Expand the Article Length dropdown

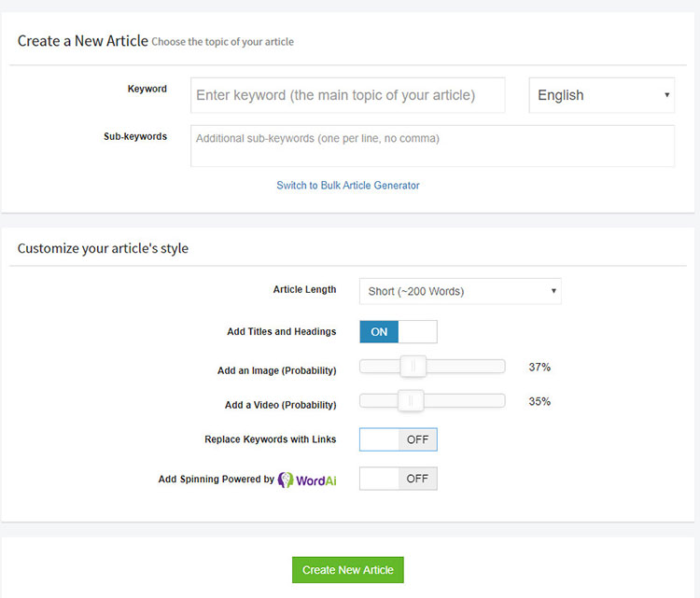460,291
